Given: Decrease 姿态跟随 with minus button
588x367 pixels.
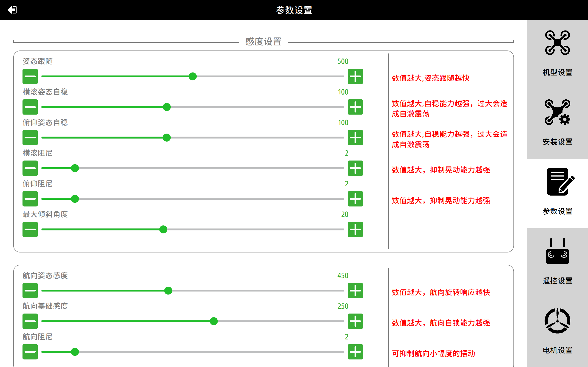Looking at the screenshot, I should click(x=30, y=76).
